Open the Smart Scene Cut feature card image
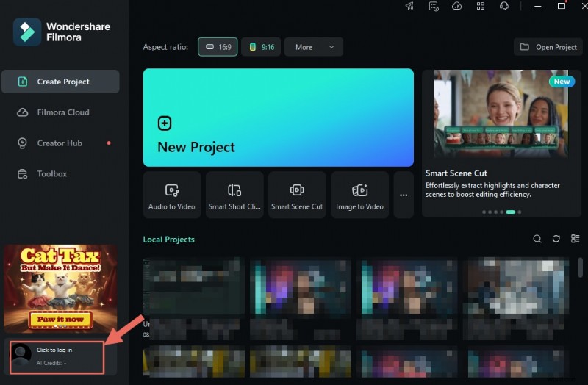The height and width of the screenshot is (385, 588). point(501,114)
